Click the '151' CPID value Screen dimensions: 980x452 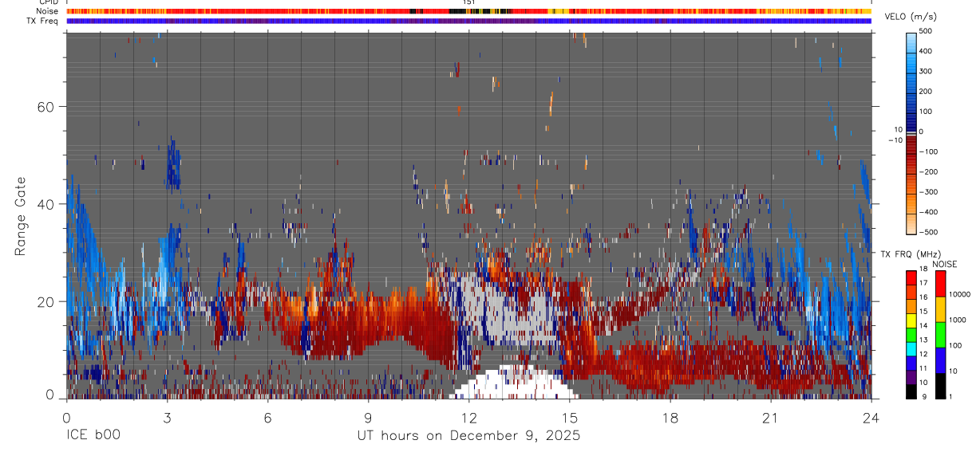tap(469, 2)
